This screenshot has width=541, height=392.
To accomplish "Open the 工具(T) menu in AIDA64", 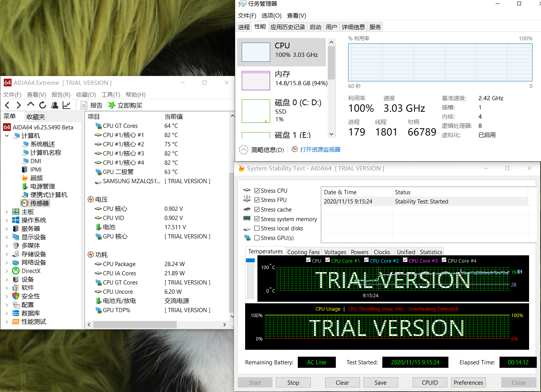I will [x=111, y=94].
